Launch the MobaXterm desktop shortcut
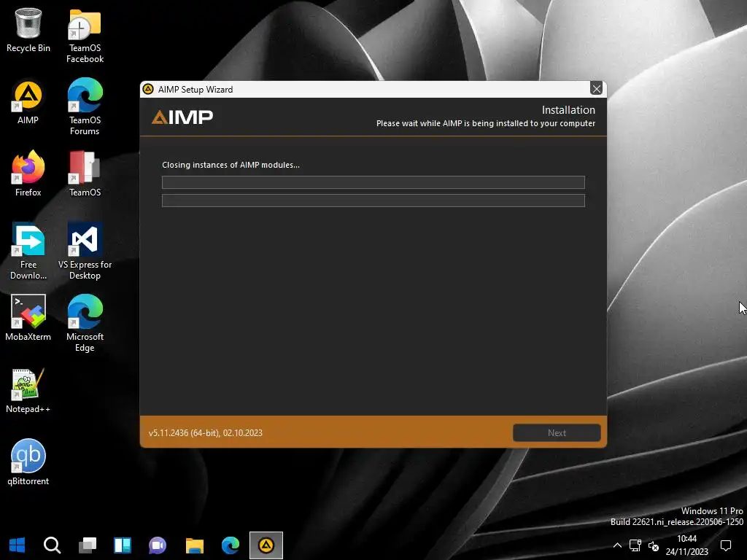 click(28, 318)
